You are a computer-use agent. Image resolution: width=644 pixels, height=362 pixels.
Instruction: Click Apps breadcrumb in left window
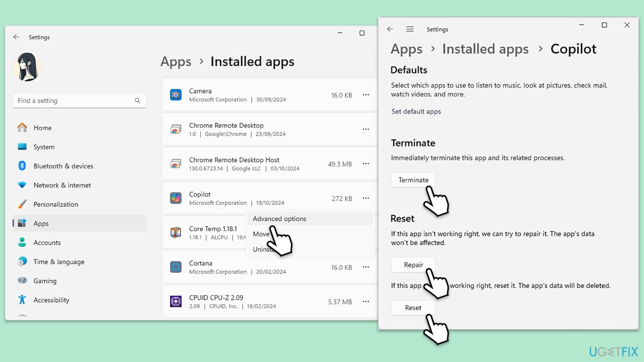(x=176, y=62)
